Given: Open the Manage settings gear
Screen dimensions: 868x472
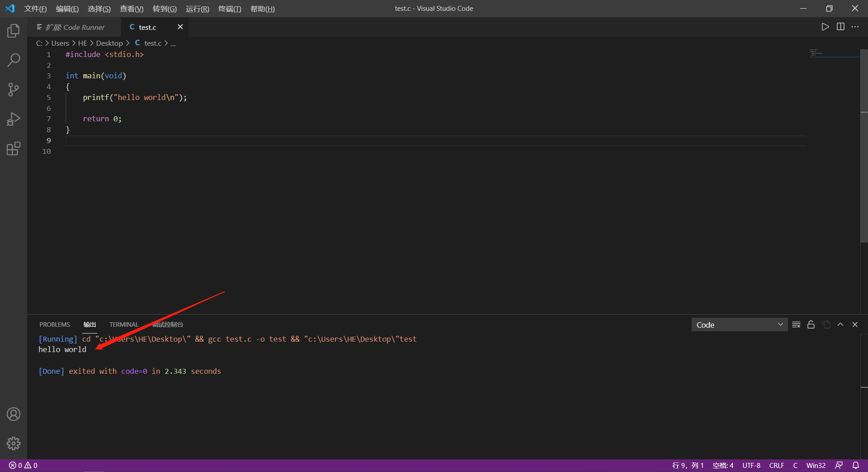Looking at the screenshot, I should [13, 443].
